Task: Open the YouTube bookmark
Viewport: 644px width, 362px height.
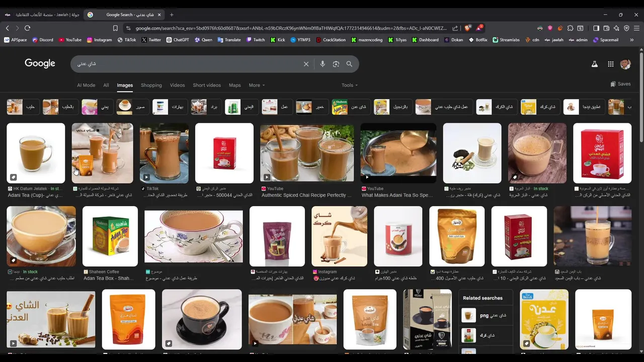Action: (70, 40)
